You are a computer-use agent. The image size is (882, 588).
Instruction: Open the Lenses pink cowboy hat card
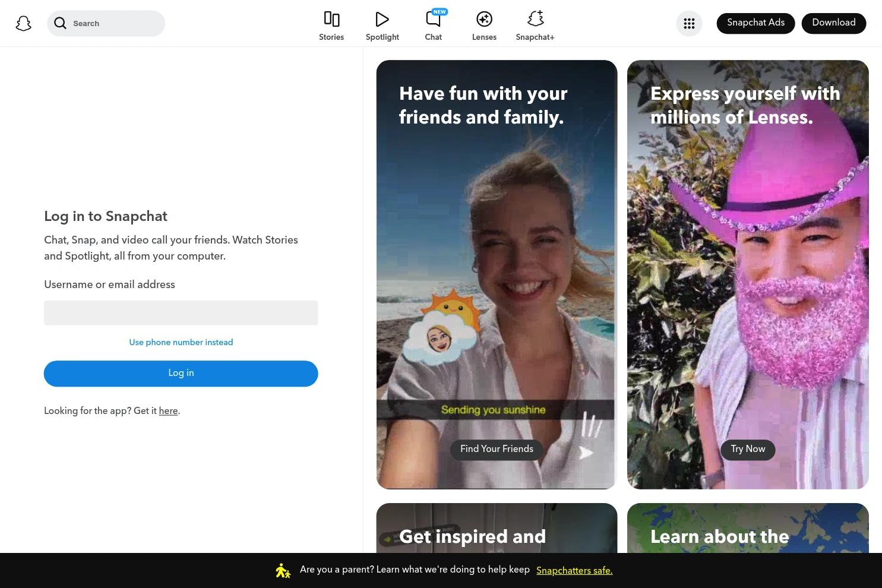(748, 274)
